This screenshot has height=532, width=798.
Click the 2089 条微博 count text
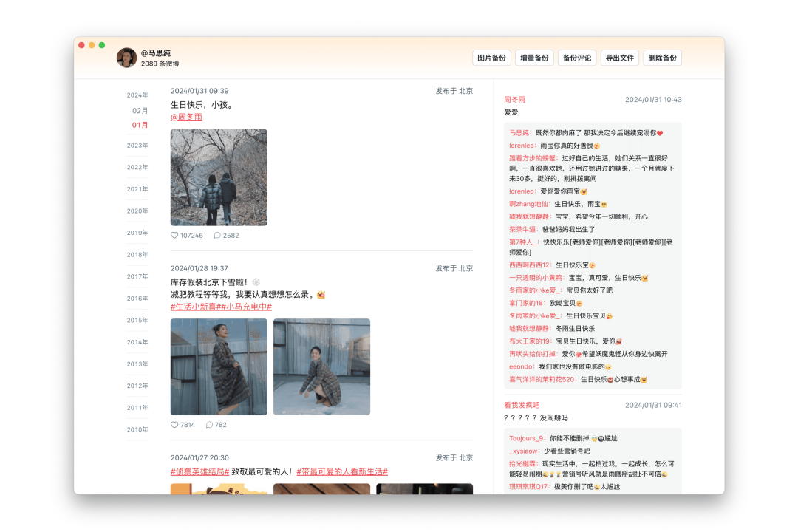160,64
